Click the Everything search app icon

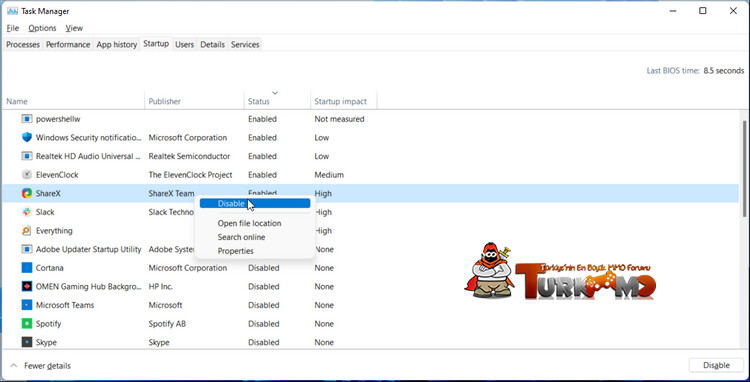click(27, 230)
